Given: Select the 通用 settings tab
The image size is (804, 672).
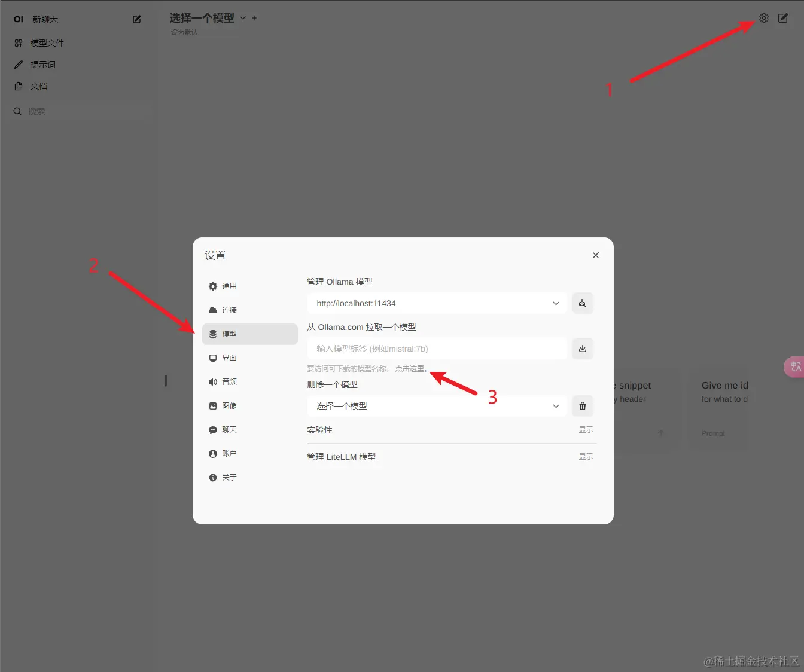Looking at the screenshot, I should tap(250, 286).
